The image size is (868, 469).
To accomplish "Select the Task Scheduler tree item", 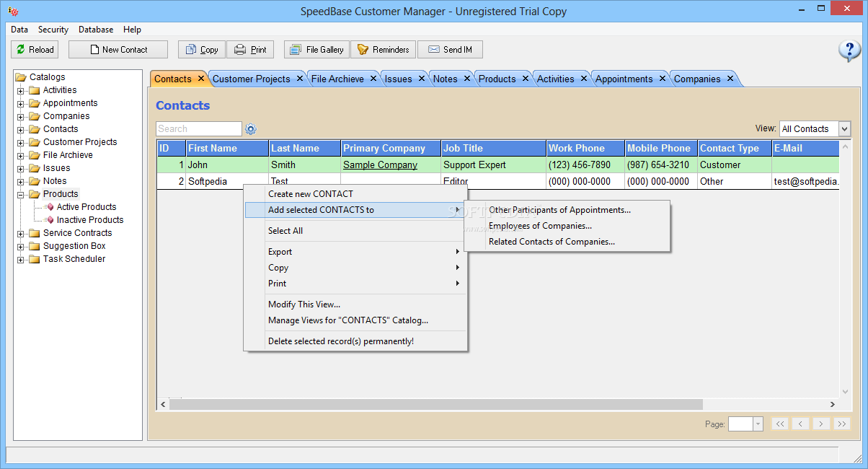I will tap(74, 259).
